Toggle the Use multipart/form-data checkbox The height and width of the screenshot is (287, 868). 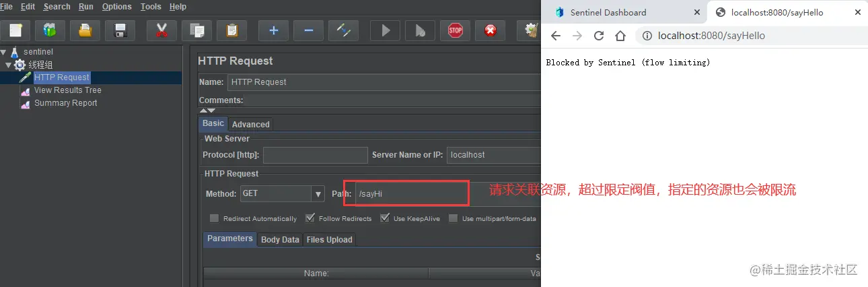pos(453,218)
